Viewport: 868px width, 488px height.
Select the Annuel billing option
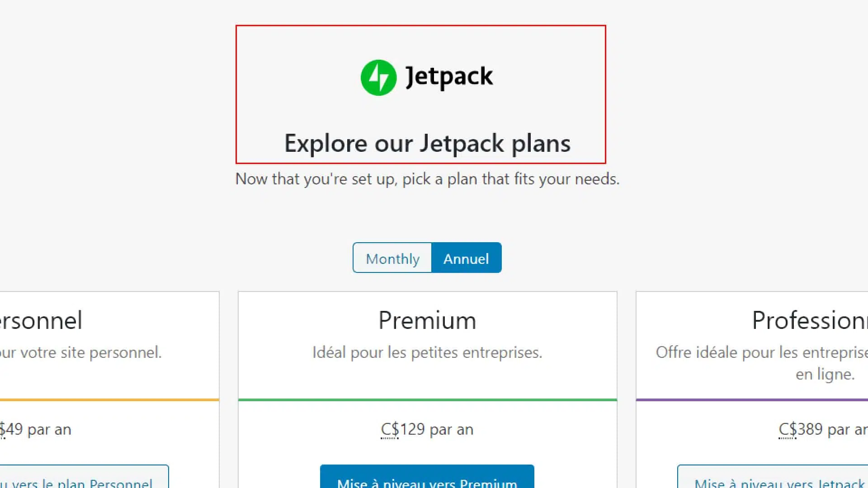[x=466, y=258]
